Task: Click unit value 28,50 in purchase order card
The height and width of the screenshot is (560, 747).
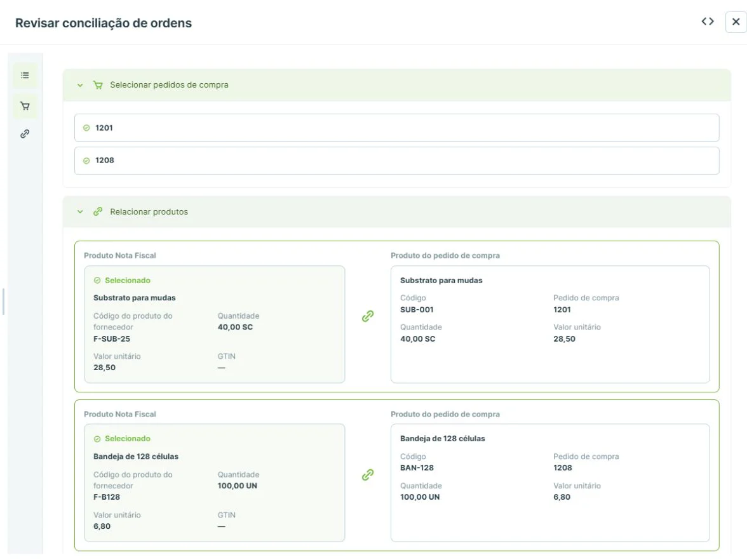Action: click(x=565, y=339)
